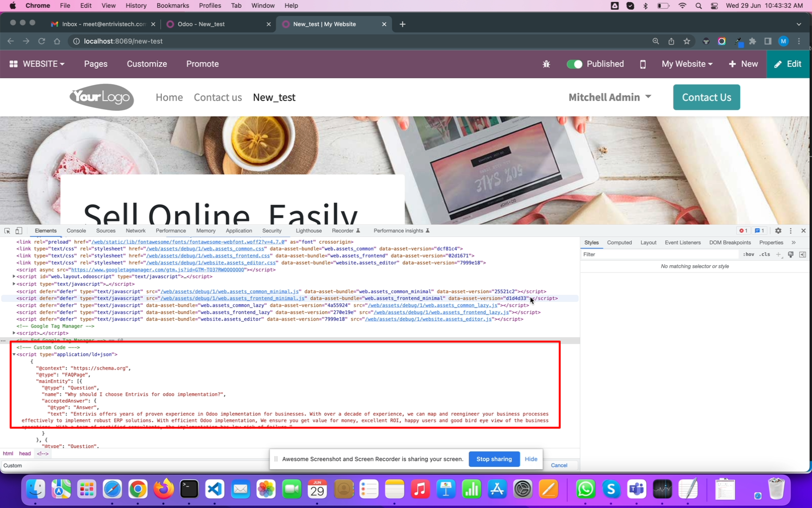Click the mobile preview phone icon
812x508 pixels.
(x=643, y=64)
